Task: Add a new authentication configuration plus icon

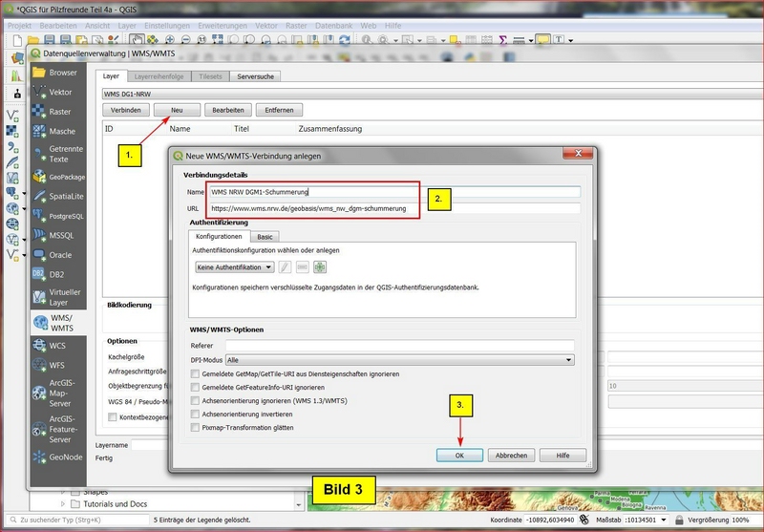Action: (x=320, y=267)
